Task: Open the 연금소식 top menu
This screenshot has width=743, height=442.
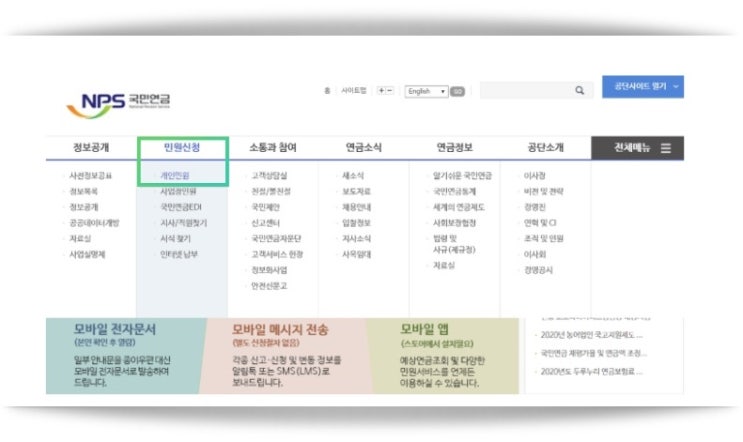Action: pos(364,147)
